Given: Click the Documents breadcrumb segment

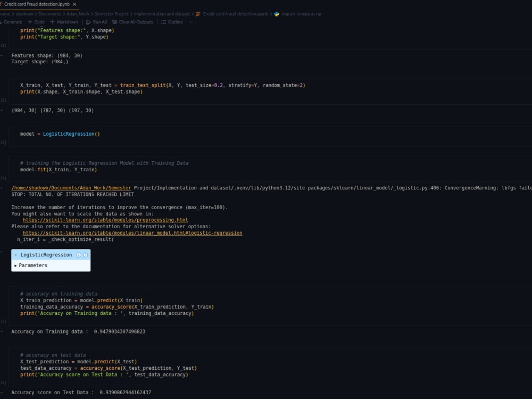Looking at the screenshot, I should [x=50, y=14].
